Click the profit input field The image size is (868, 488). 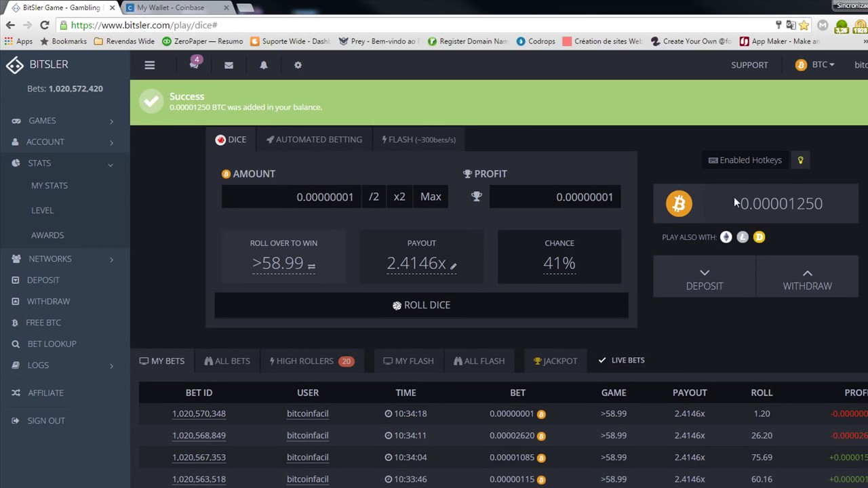(555, 197)
